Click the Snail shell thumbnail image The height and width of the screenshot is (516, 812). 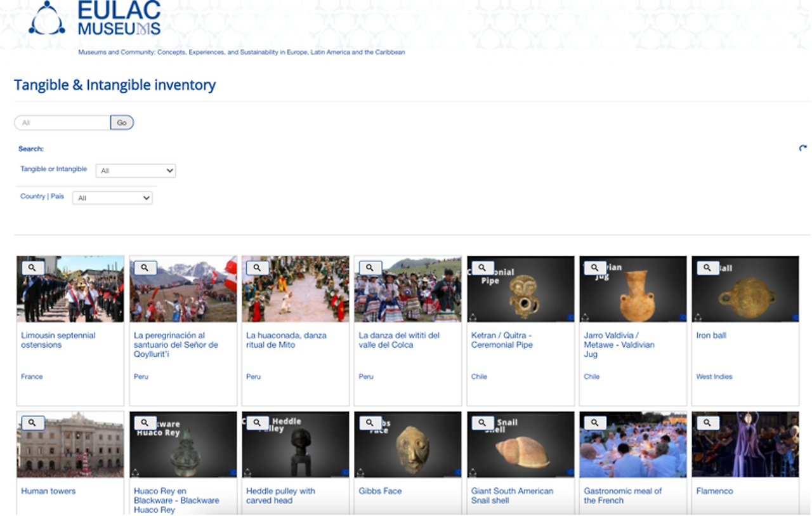521,444
